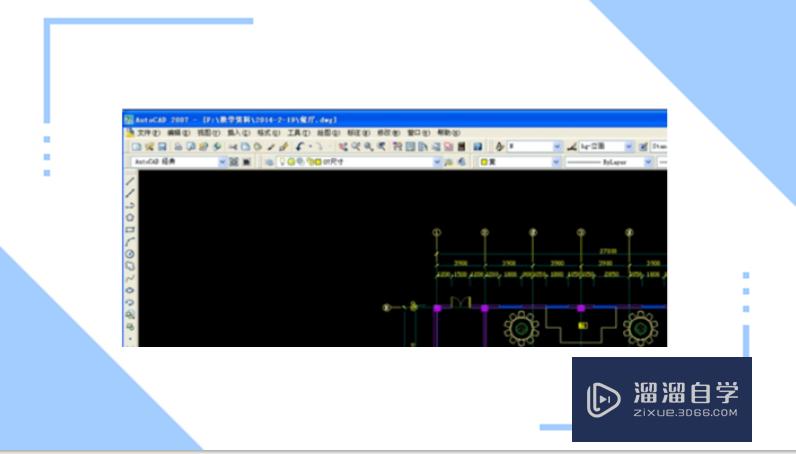The height and width of the screenshot is (454, 796).
Task: Select the Construction Line tool
Action: (x=130, y=193)
